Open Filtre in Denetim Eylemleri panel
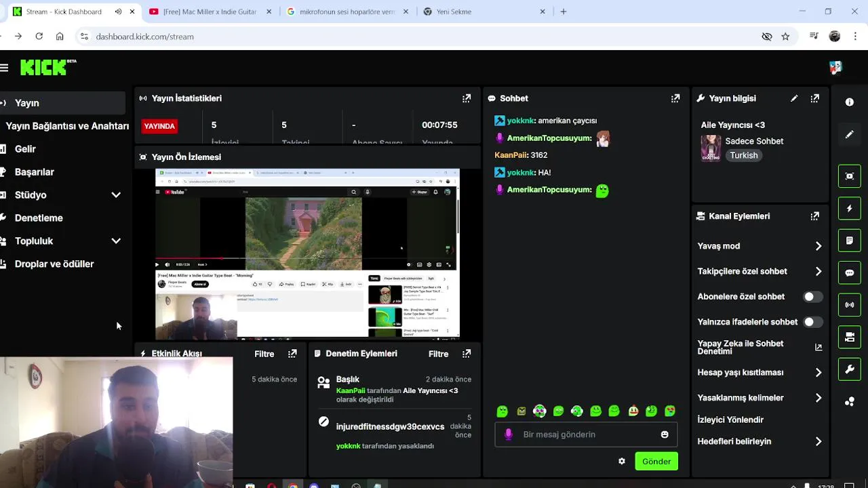 coord(439,354)
